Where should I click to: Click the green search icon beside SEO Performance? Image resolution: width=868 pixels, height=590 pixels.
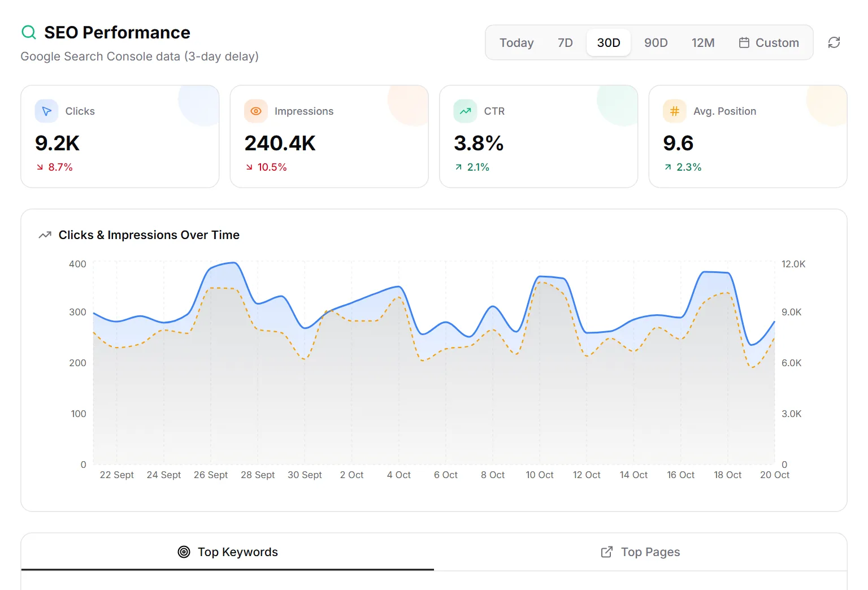tap(29, 32)
